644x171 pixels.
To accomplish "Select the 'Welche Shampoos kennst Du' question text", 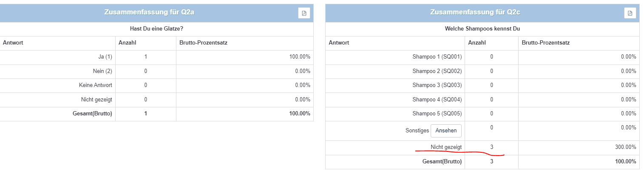I will click(x=482, y=29).
